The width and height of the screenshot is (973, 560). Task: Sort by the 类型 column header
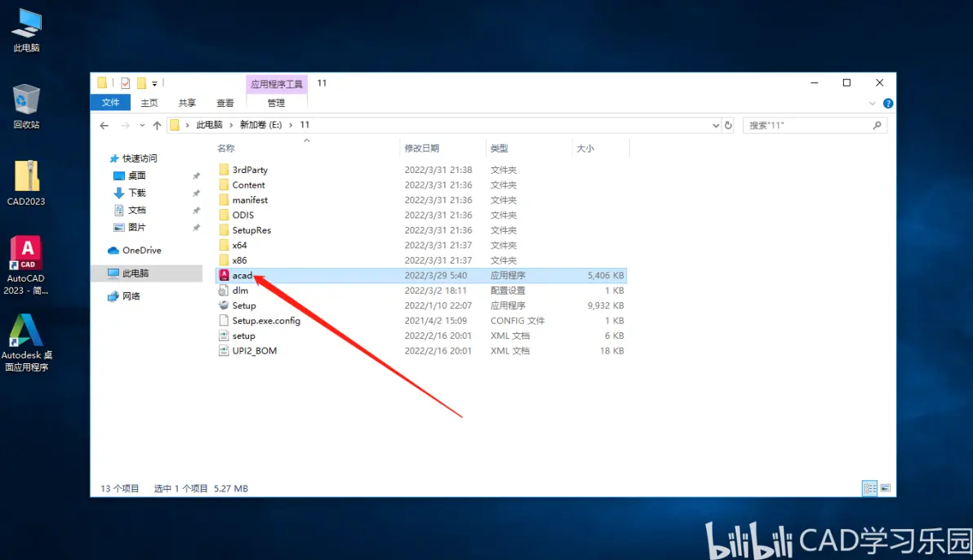(499, 149)
